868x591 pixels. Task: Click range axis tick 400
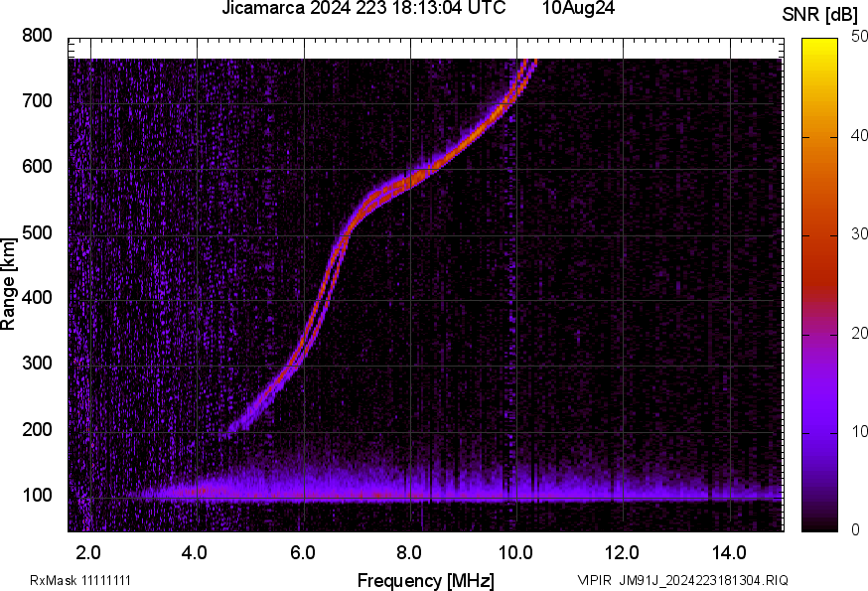37,297
